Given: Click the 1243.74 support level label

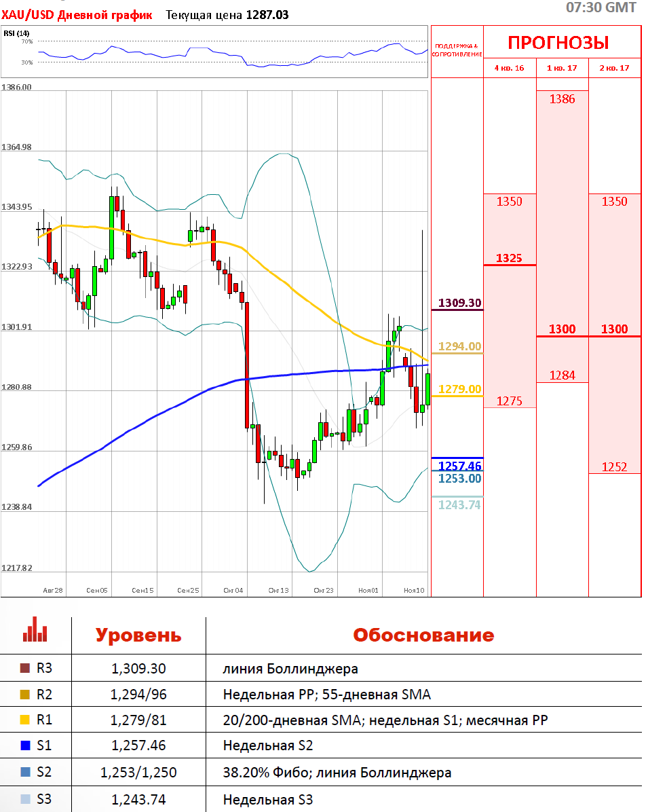Looking at the screenshot, I should (x=459, y=504).
